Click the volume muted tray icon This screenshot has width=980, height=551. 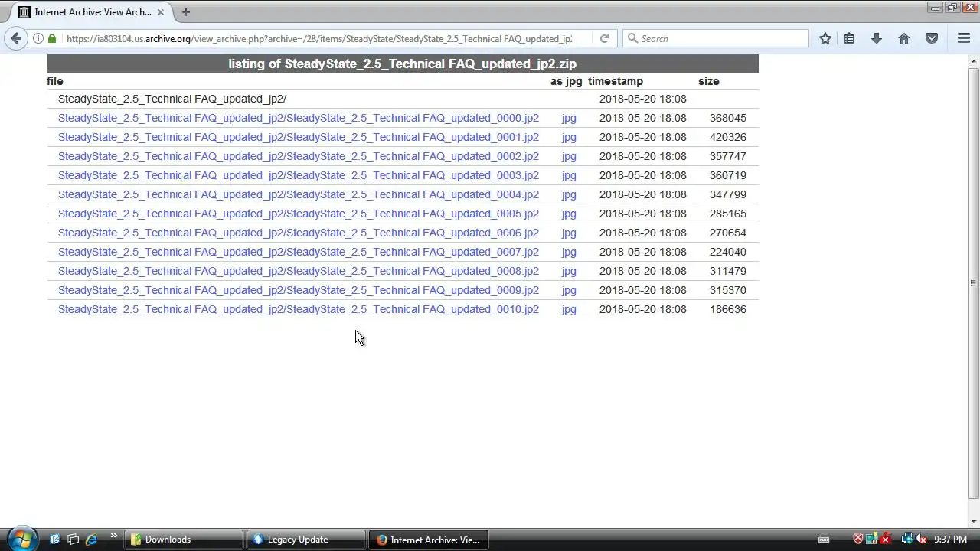(921, 540)
